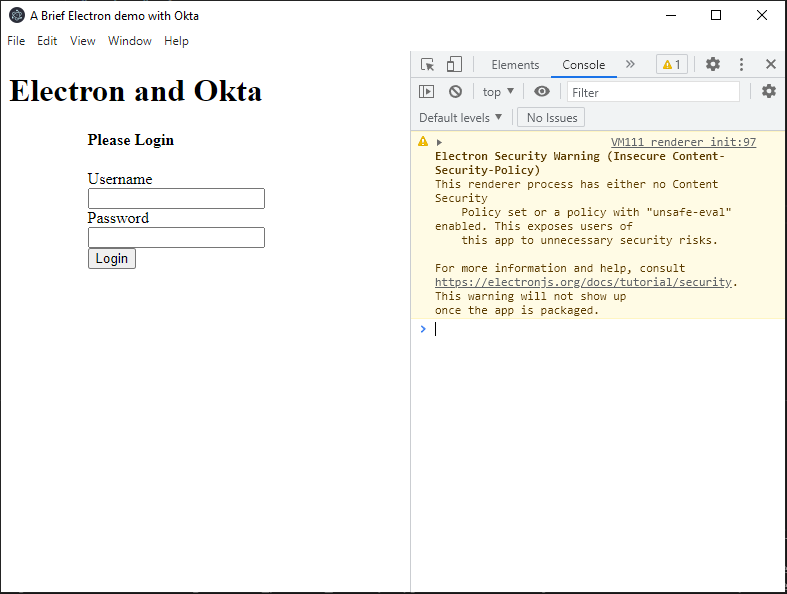
Task: Click the warning count badge
Action: [x=672, y=65]
